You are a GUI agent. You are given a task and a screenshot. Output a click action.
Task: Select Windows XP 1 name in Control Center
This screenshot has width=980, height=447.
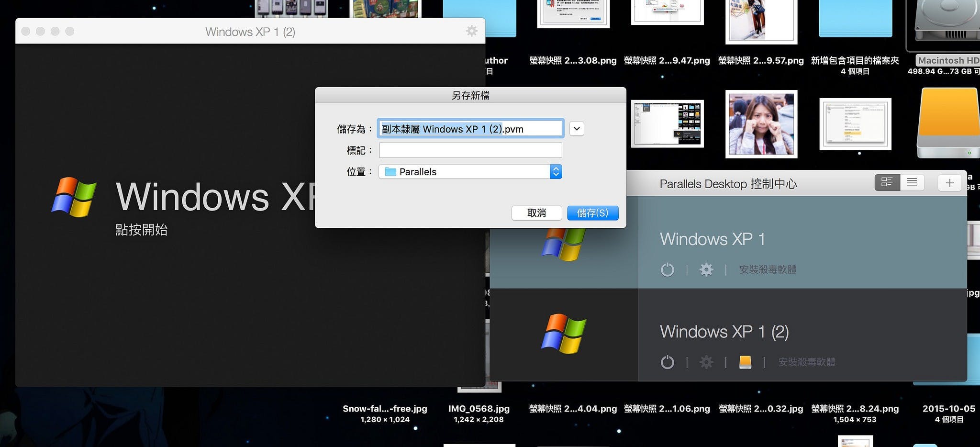click(x=712, y=239)
